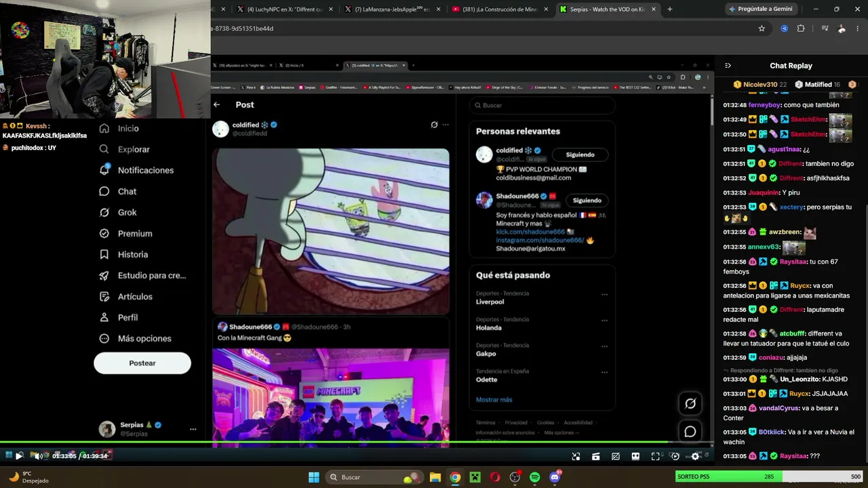Bookmark page with the star icon
Image resolution: width=868 pixels, height=488 pixels.
tap(762, 28)
